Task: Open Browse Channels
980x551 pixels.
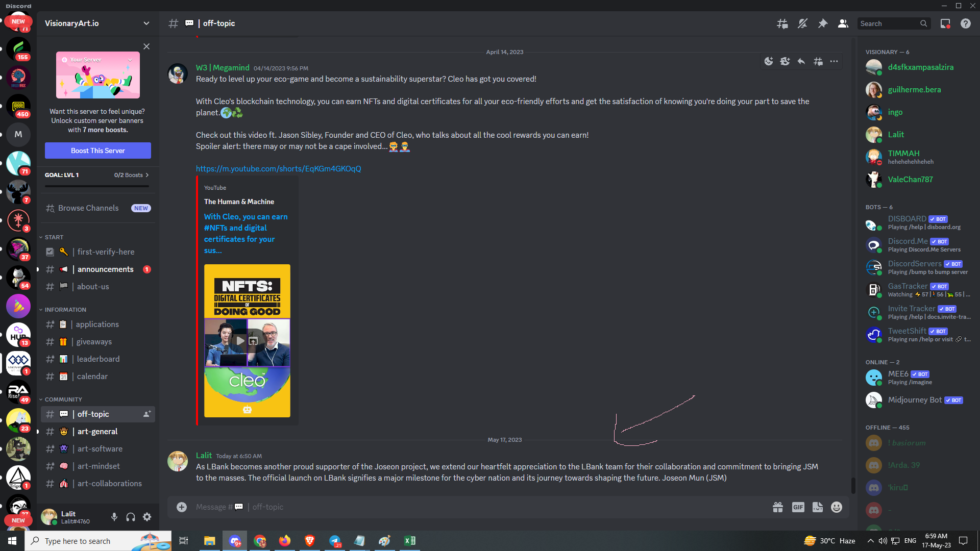Action: [x=98, y=208]
